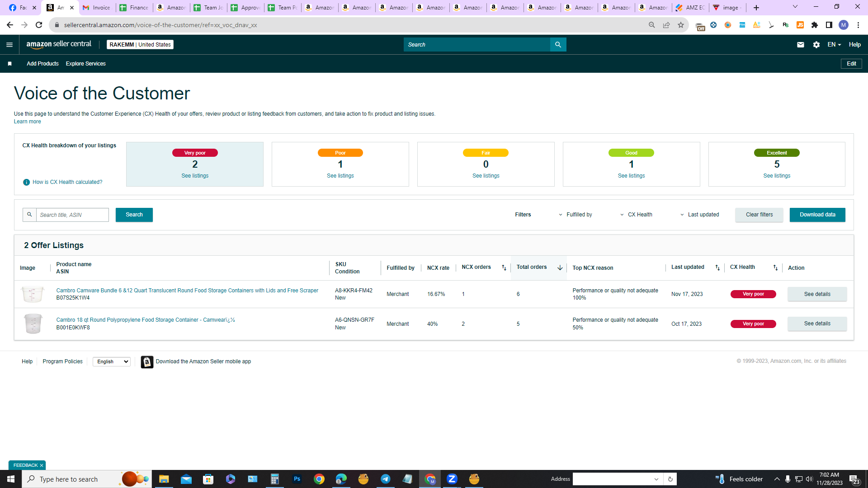The width and height of the screenshot is (868, 488).
Task: Click the share page icon in address bar
Action: point(666,25)
